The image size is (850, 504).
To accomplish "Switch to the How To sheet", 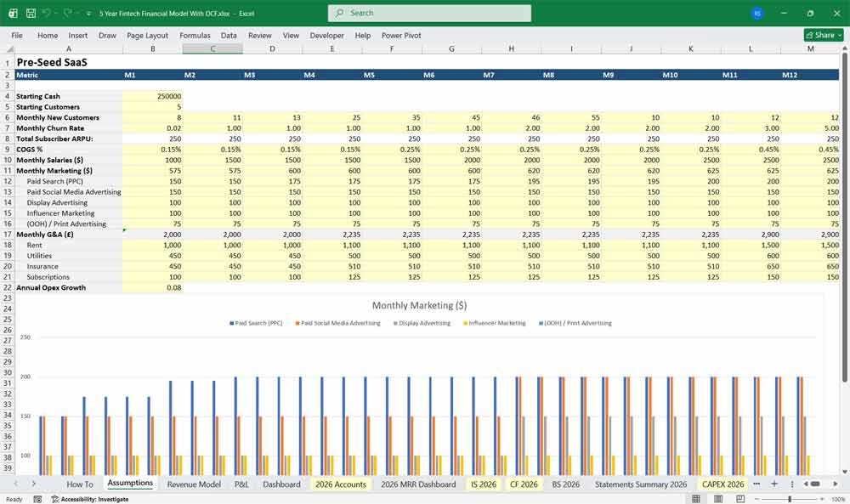I will tap(80, 484).
